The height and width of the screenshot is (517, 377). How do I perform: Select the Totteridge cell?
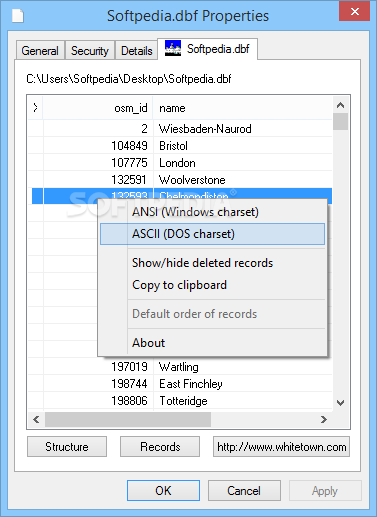(x=243, y=401)
